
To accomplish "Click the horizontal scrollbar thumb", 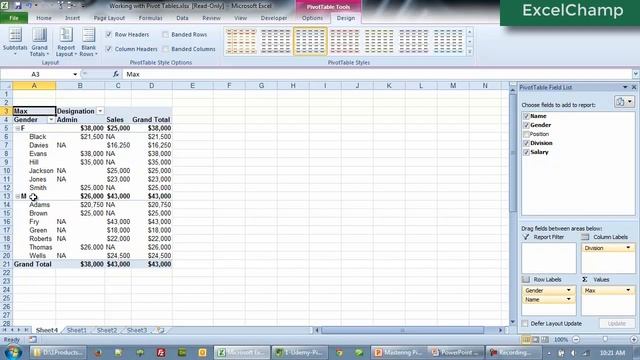I will click(402, 330).
